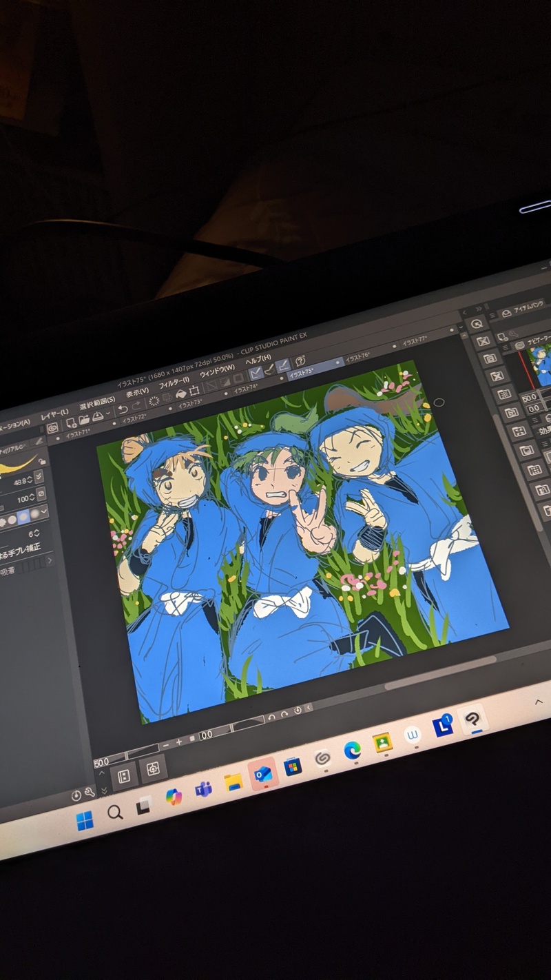Expand the dropdown arrow beside save icon
551x980 pixels.
[107, 414]
